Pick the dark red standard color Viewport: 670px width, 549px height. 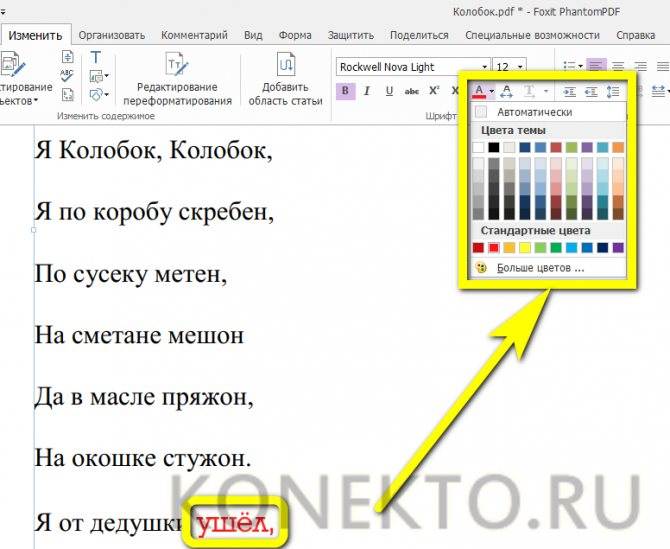coord(479,248)
